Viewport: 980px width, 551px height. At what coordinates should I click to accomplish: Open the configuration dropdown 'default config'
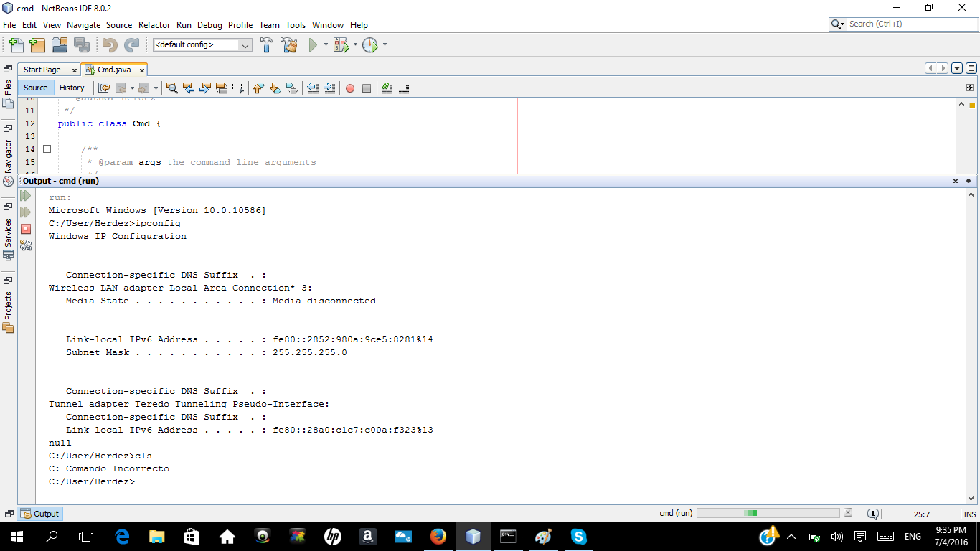(x=202, y=44)
